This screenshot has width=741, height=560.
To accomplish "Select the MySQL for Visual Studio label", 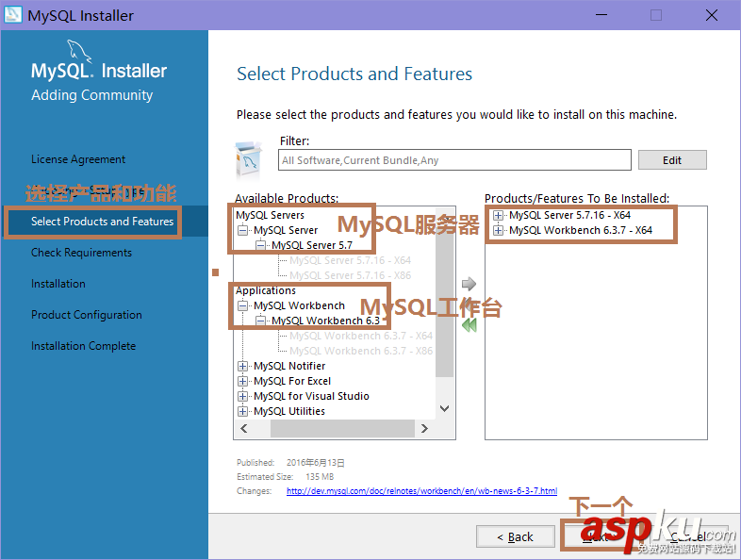I will pyautogui.click(x=311, y=397).
